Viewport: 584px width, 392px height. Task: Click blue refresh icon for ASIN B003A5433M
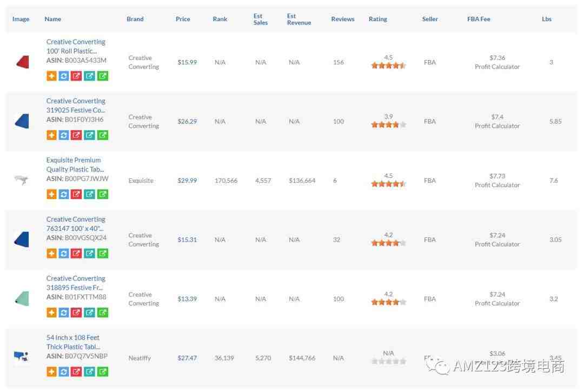(x=64, y=76)
